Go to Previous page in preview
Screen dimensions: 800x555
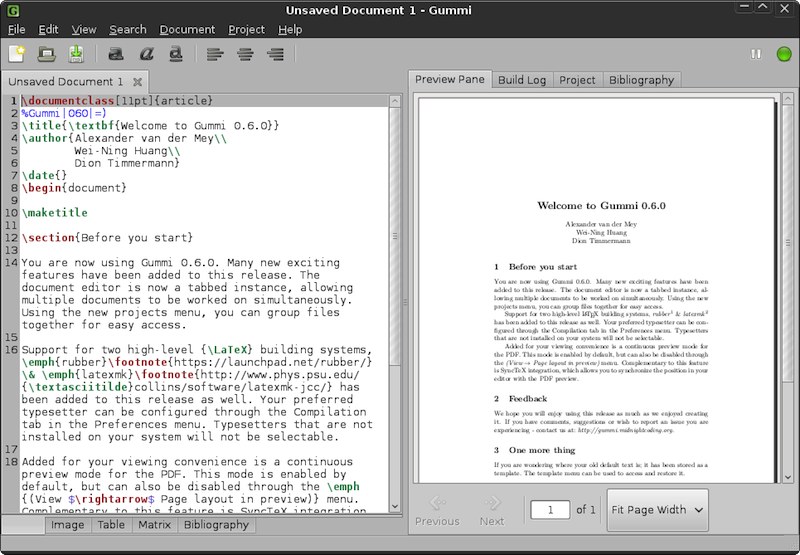point(437,511)
